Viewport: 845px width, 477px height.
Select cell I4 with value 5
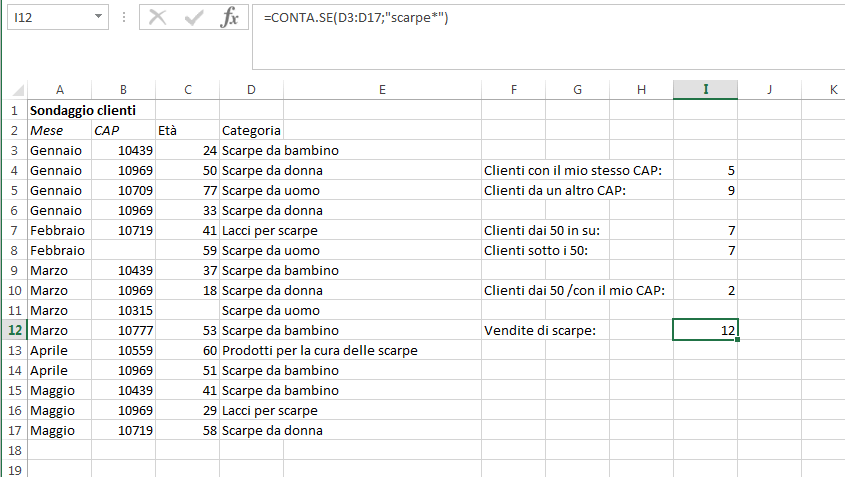[x=705, y=170]
